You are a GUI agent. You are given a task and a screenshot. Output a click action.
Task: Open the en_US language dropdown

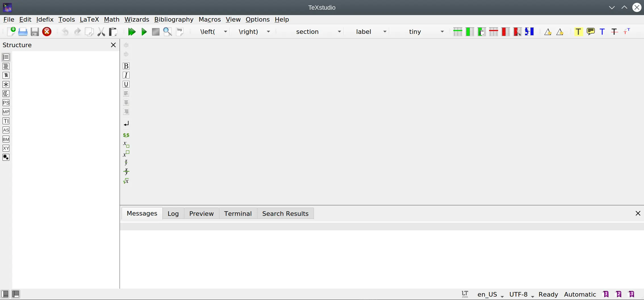[490, 294]
